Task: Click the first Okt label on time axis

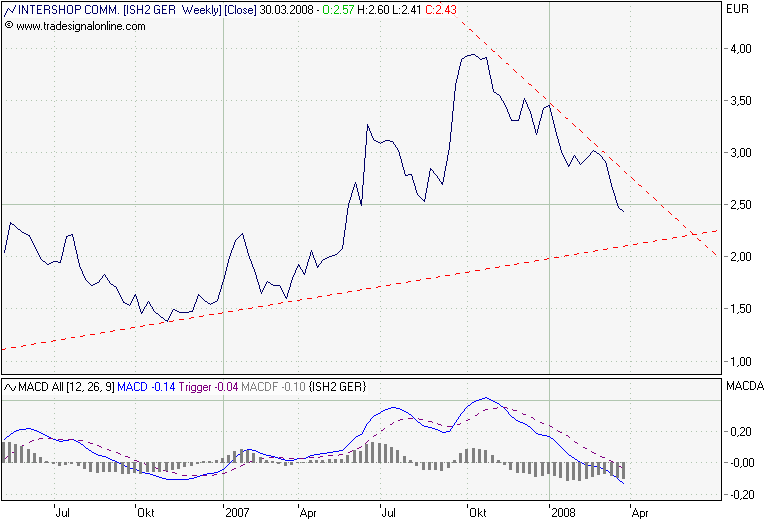Action: [146, 513]
